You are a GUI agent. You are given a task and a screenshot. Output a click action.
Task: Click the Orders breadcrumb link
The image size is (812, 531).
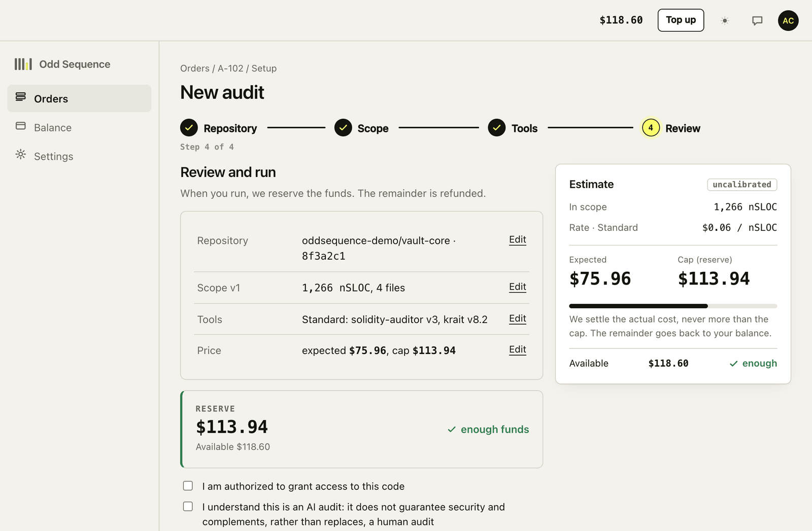pos(195,68)
